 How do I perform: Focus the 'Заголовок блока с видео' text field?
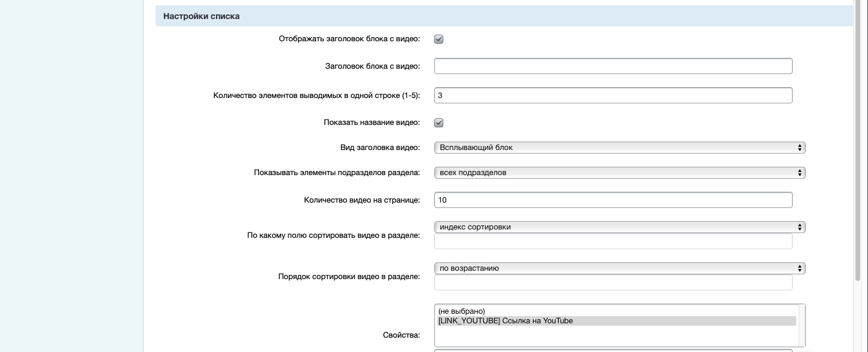(x=613, y=66)
